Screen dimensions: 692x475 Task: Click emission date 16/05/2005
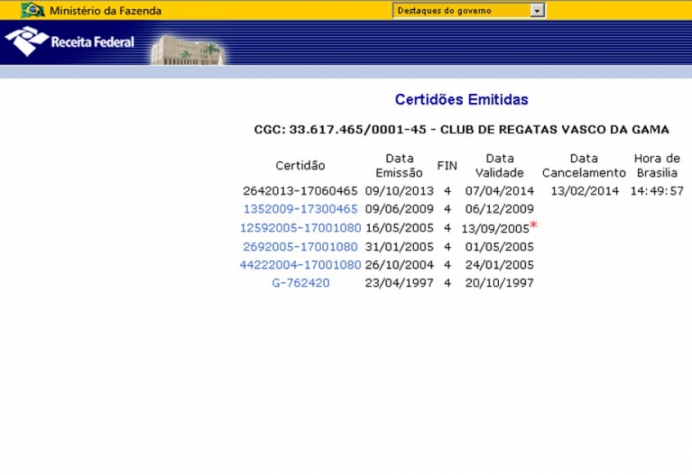pos(399,228)
